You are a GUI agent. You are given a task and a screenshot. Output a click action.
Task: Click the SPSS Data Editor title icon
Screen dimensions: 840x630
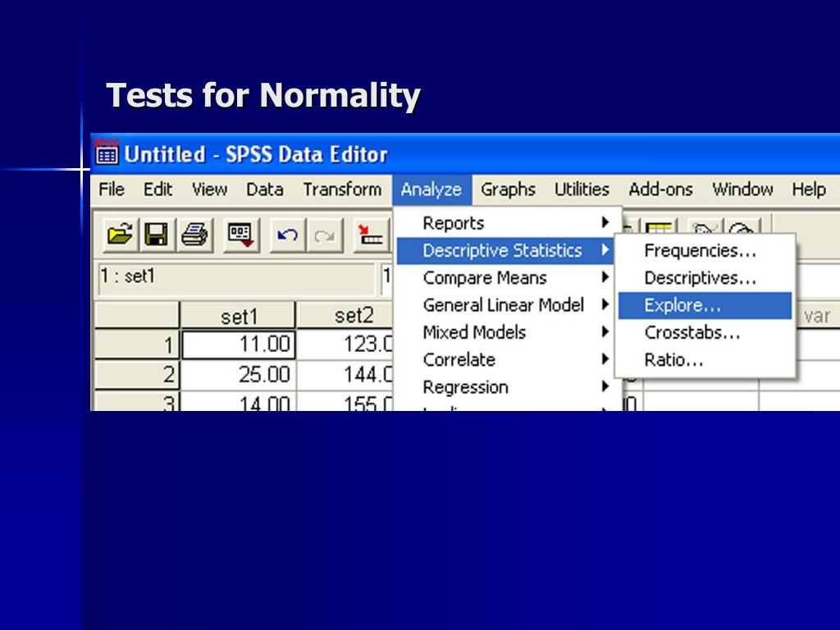pyautogui.click(x=107, y=153)
